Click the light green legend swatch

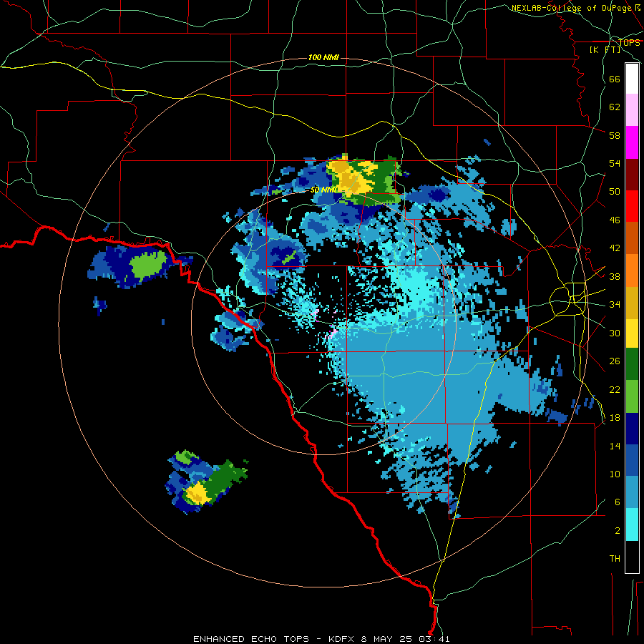coord(632,396)
